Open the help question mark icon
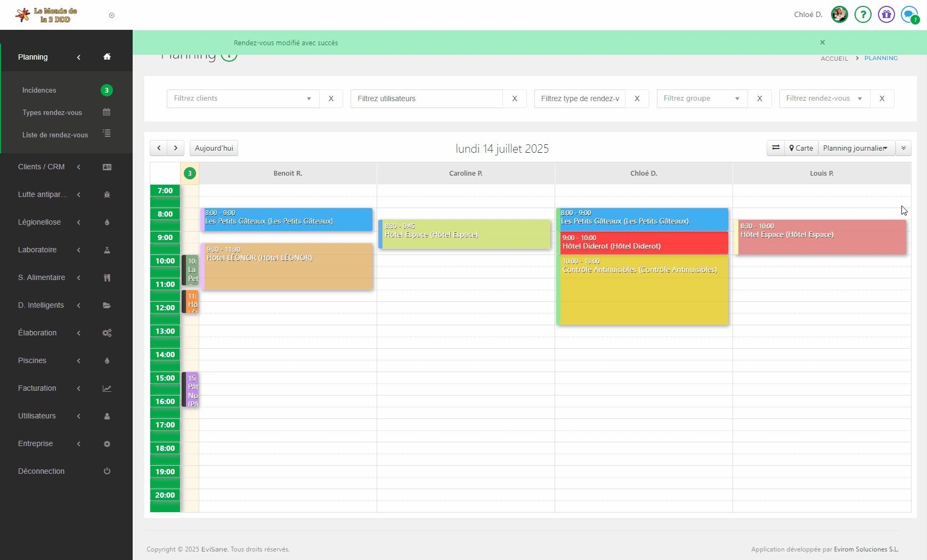This screenshot has height=560, width=927. pos(863,14)
